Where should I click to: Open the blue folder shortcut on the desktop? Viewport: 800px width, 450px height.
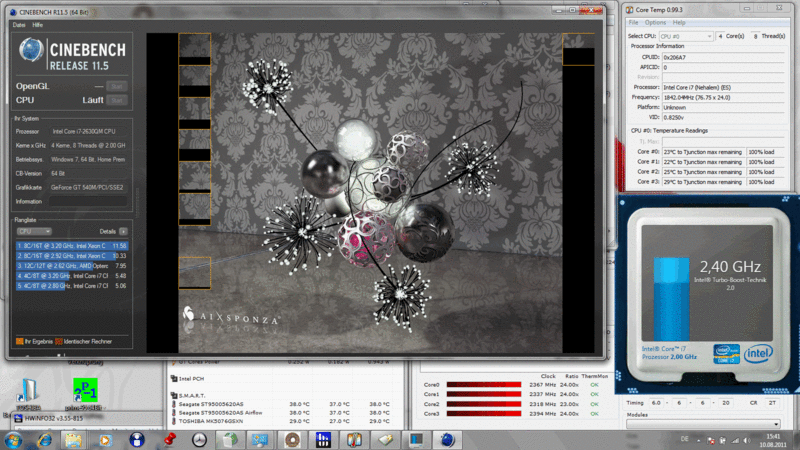[28, 391]
